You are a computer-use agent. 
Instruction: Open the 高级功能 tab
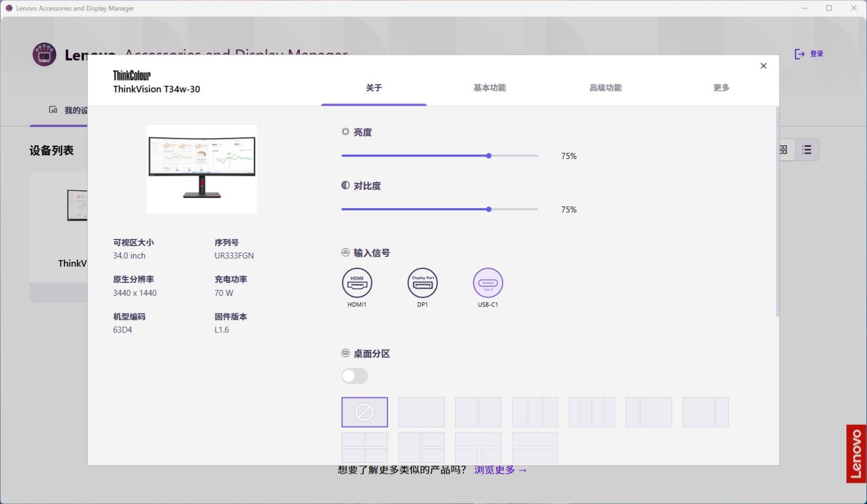(x=605, y=88)
